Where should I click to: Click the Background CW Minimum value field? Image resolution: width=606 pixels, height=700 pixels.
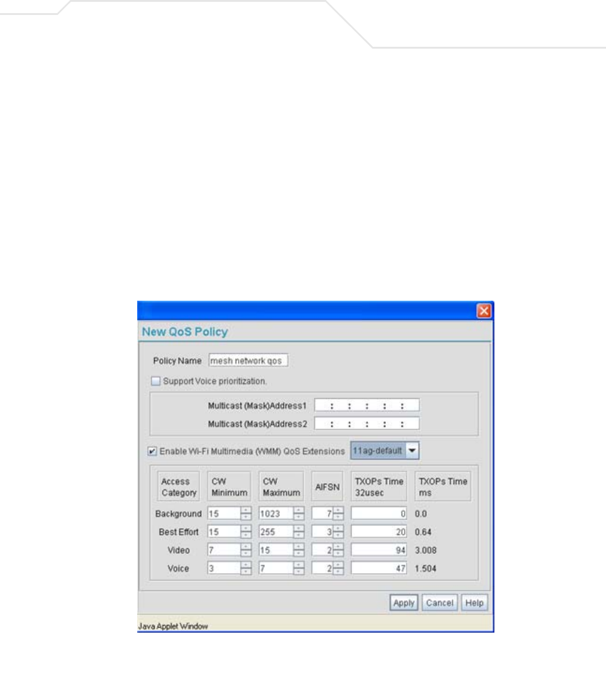(x=224, y=513)
